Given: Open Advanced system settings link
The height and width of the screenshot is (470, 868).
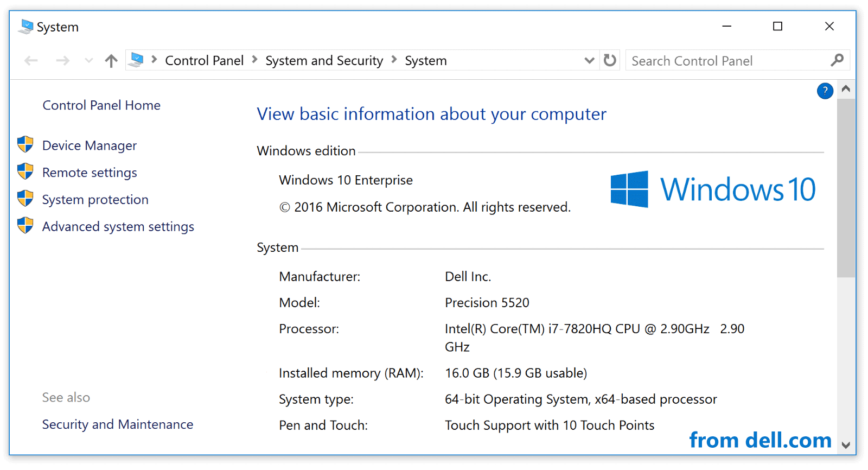Looking at the screenshot, I should pyautogui.click(x=118, y=226).
